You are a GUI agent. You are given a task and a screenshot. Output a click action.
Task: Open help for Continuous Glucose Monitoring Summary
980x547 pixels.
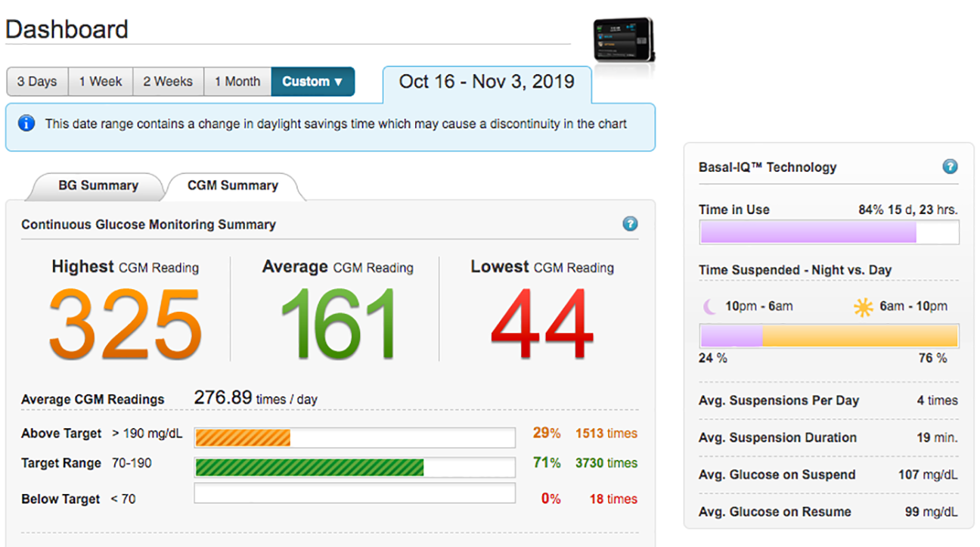tap(630, 224)
